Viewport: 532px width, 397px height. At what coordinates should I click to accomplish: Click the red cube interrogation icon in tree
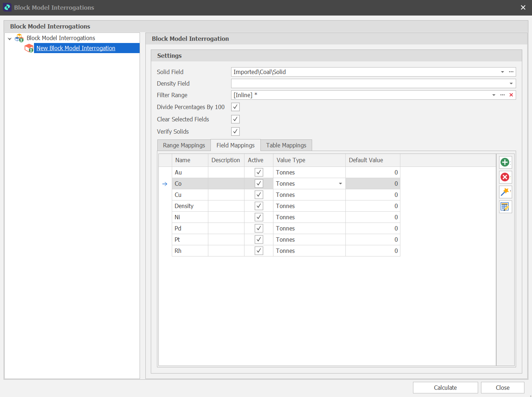click(29, 48)
